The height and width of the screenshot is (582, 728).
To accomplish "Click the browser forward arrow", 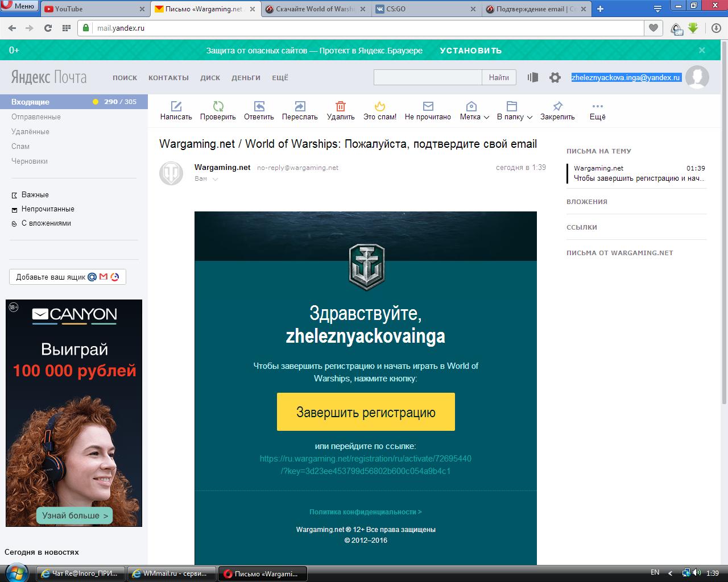I will click(30, 28).
